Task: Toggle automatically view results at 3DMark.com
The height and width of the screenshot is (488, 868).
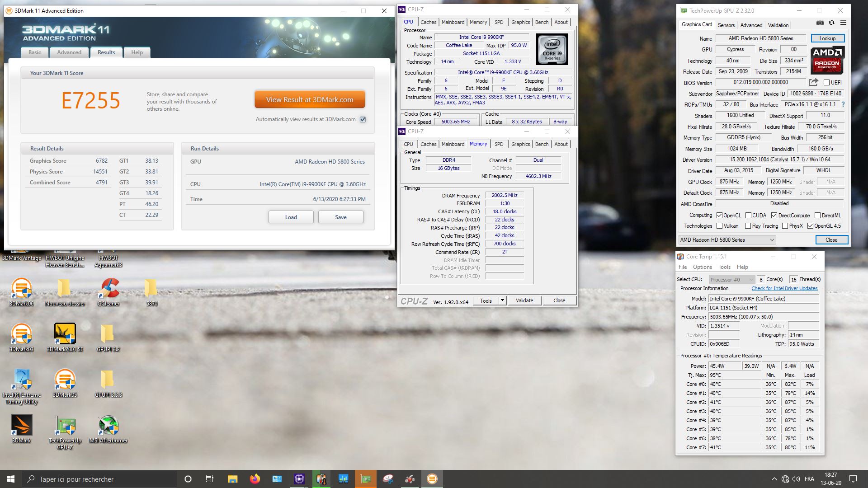Action: [x=363, y=119]
